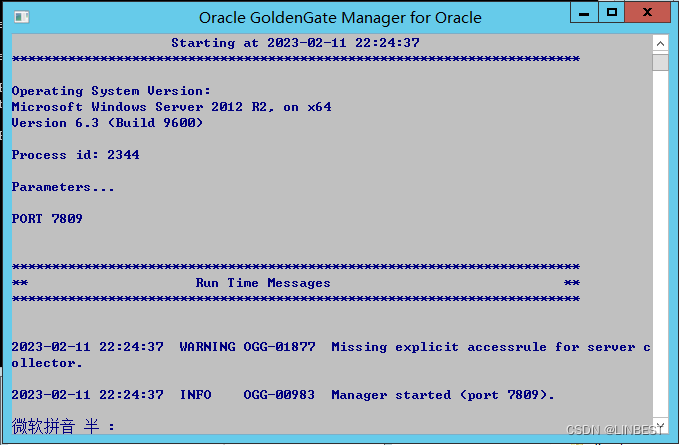The width and height of the screenshot is (679, 445).
Task: Click the 'PORT 7809' parameter line
Action: (47, 219)
